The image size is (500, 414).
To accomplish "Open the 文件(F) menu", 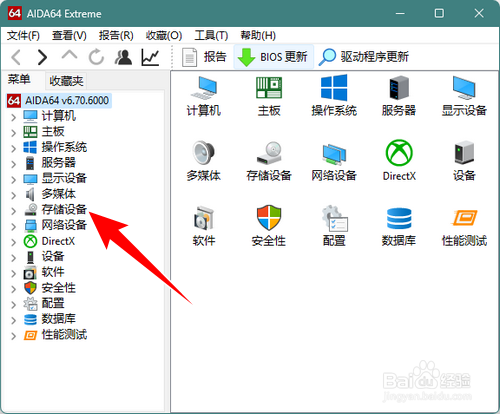I will click(23, 35).
